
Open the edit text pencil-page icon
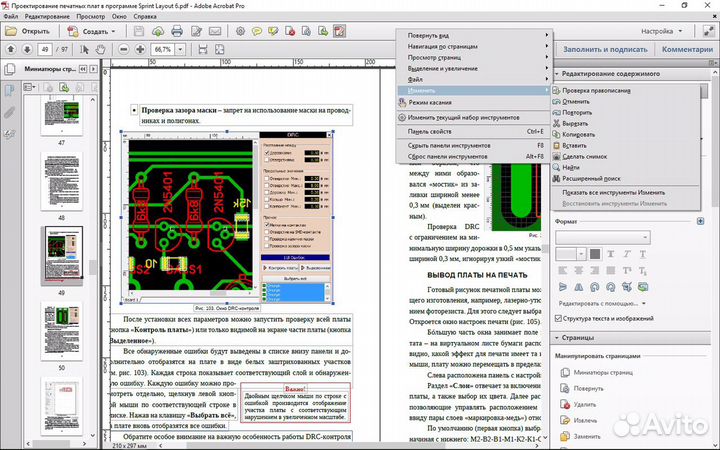[x=196, y=31]
